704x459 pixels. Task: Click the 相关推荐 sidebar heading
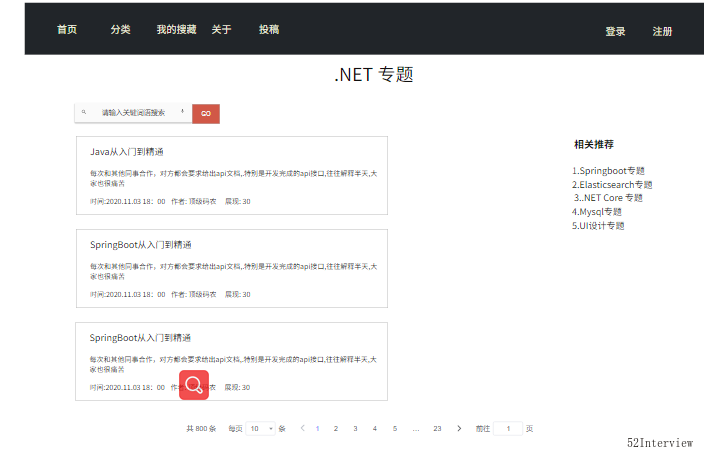coord(594,144)
